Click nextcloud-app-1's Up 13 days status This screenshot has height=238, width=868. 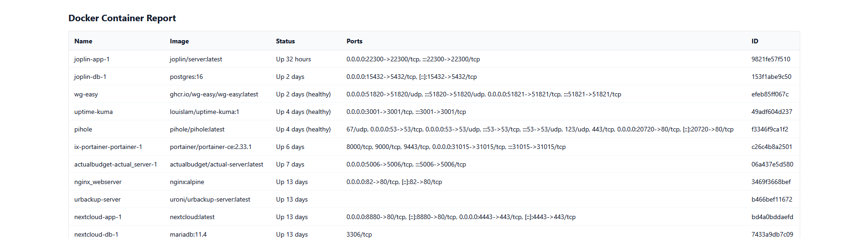pyautogui.click(x=292, y=217)
